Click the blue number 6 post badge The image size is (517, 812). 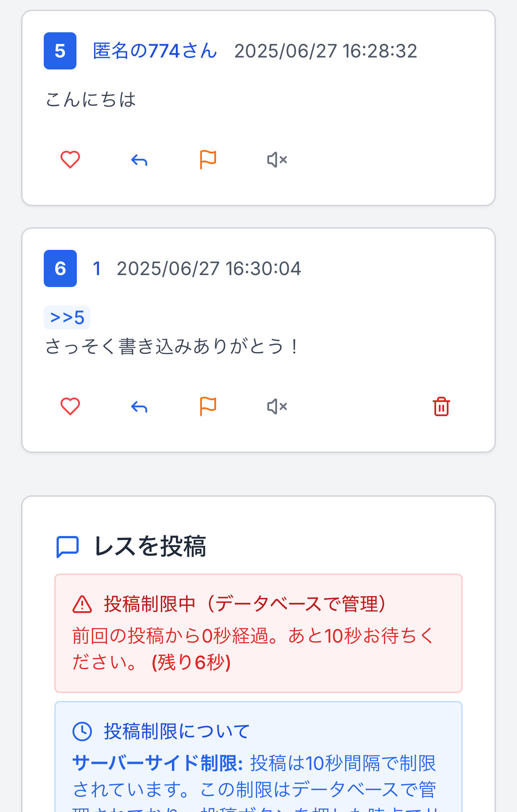[x=60, y=268]
